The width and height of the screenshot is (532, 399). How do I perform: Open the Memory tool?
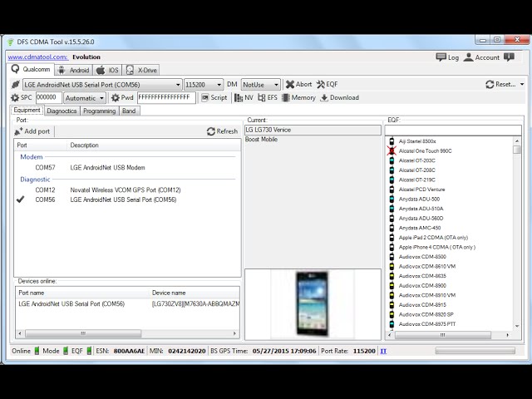(298, 98)
